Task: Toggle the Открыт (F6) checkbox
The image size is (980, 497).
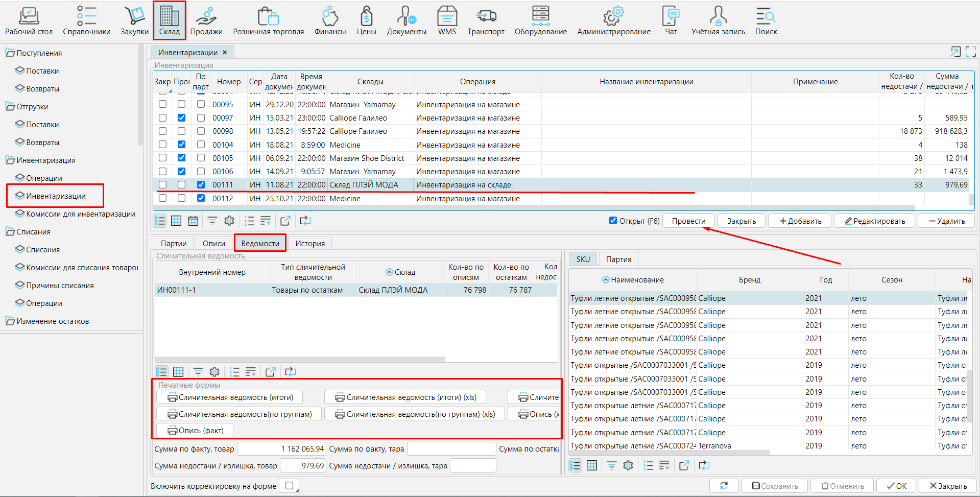Action: (613, 221)
